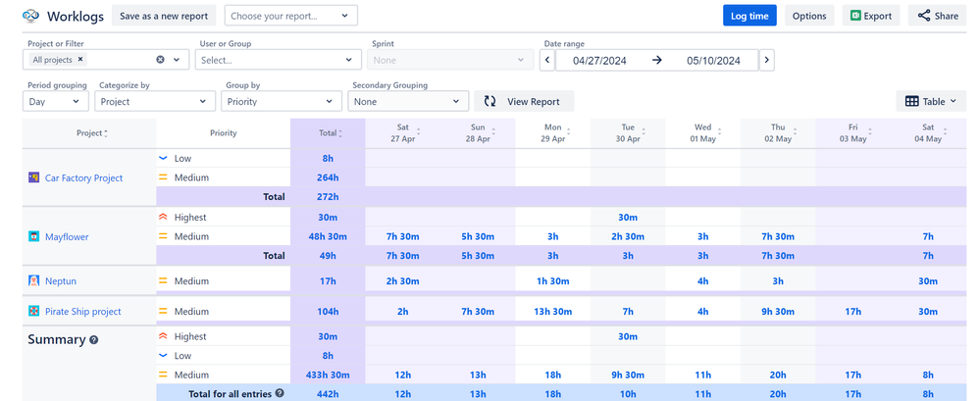The width and height of the screenshot is (980, 401).
Task: Click Car Factory Medium 264h value
Action: [x=328, y=177]
